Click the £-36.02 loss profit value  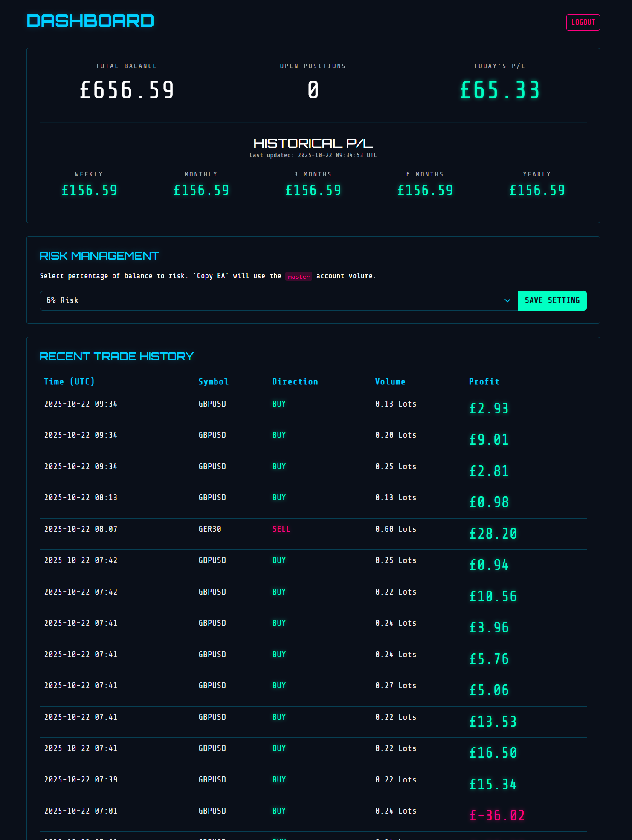coord(497,815)
